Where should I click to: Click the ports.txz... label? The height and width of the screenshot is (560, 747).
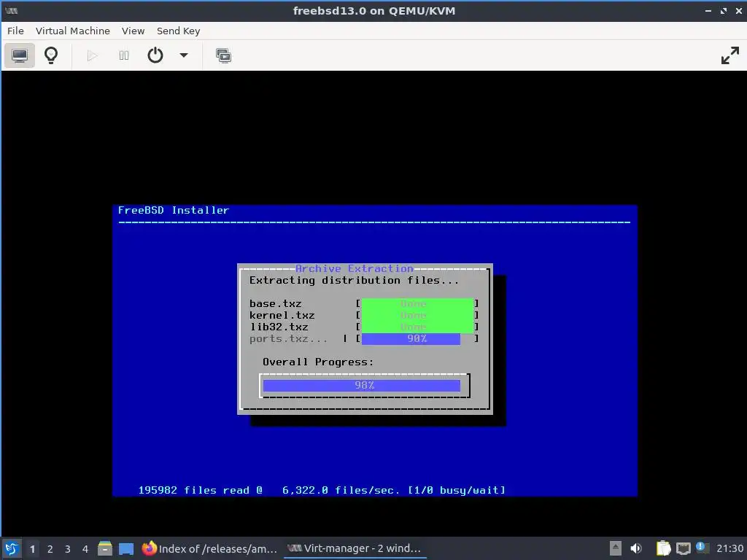(x=288, y=338)
